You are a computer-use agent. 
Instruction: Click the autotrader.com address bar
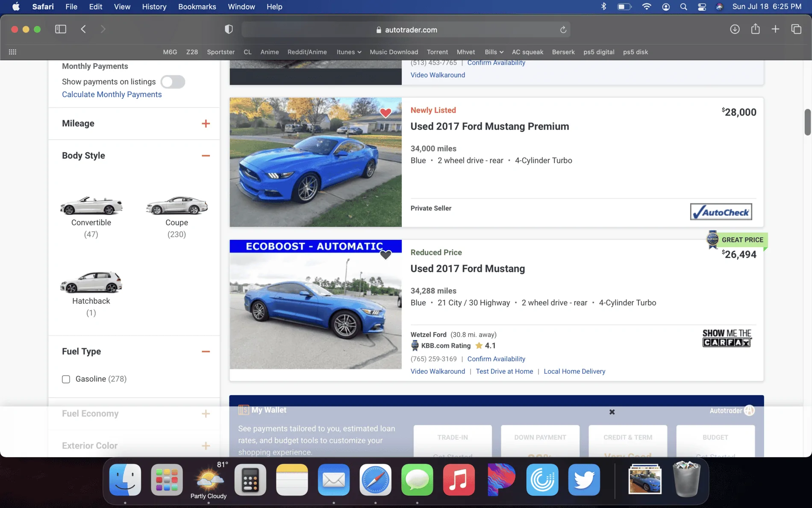[x=406, y=30]
